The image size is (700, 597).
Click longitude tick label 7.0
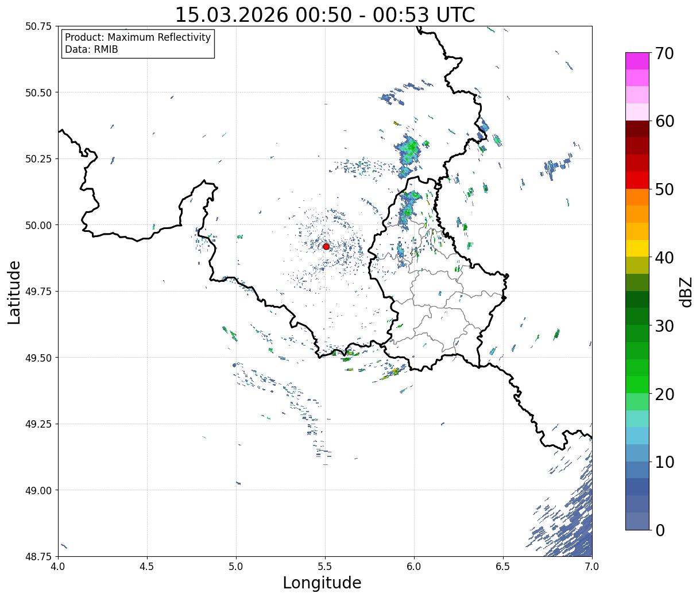(x=592, y=567)
